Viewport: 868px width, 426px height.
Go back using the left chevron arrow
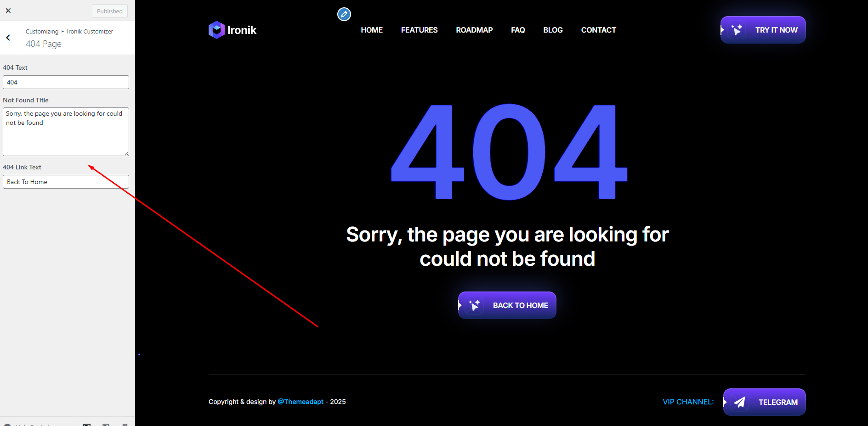point(8,38)
